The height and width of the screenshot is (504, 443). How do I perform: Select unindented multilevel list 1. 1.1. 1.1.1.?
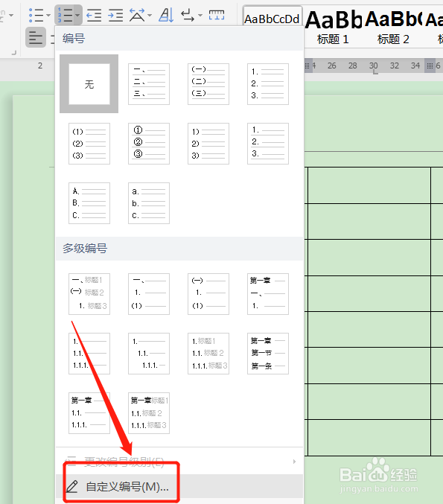tap(89, 354)
